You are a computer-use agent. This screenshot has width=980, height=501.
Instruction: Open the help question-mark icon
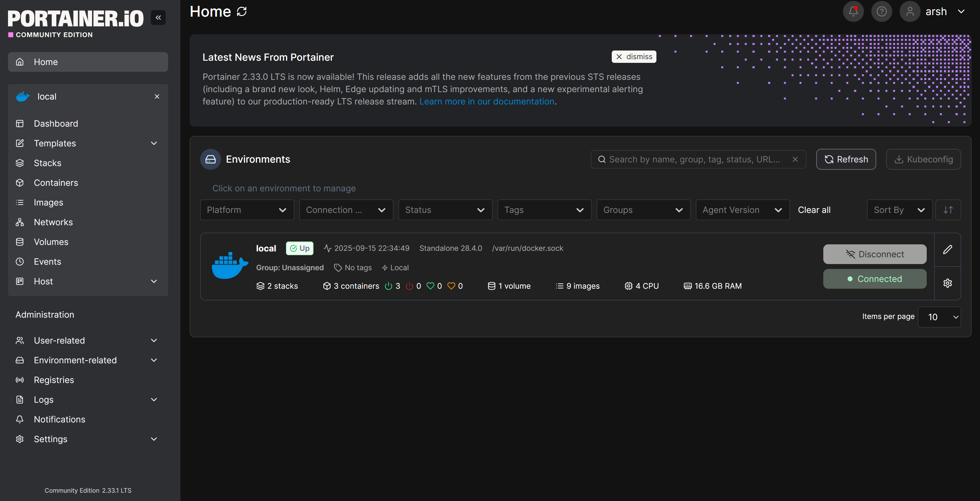pos(881,12)
